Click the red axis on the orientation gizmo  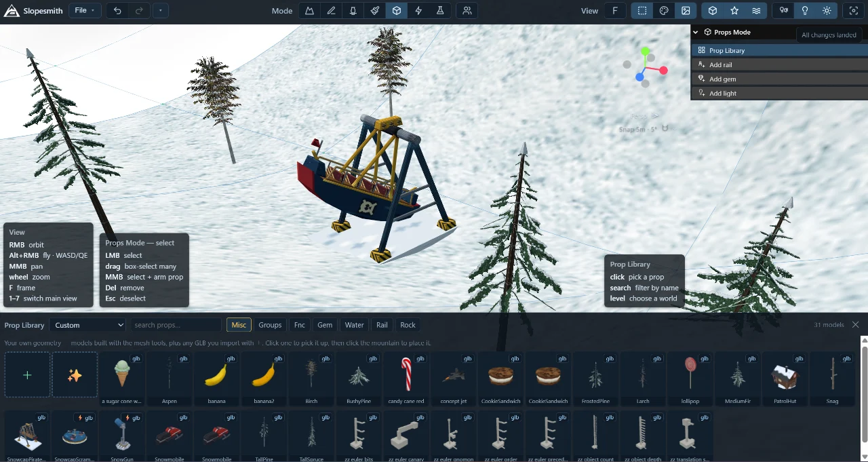coord(663,70)
